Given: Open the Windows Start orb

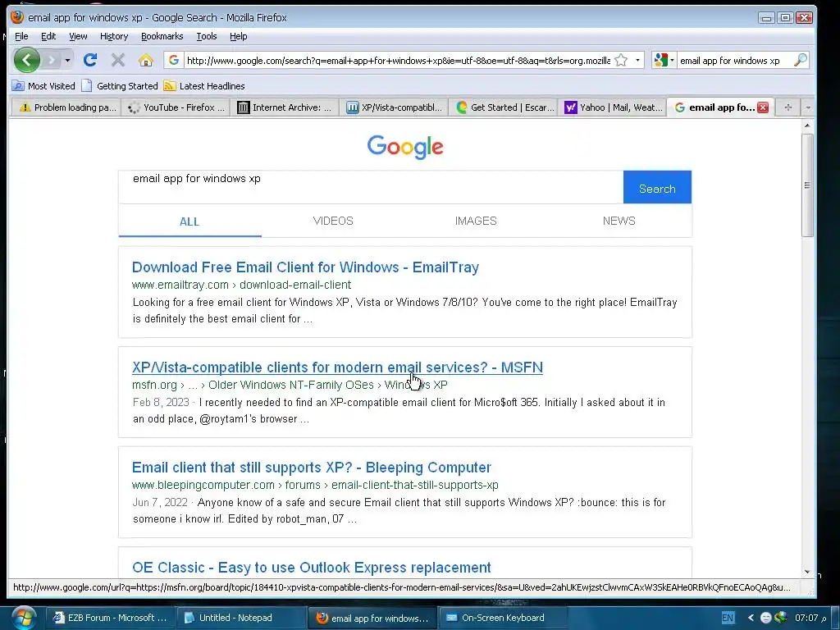Looking at the screenshot, I should coord(24,618).
